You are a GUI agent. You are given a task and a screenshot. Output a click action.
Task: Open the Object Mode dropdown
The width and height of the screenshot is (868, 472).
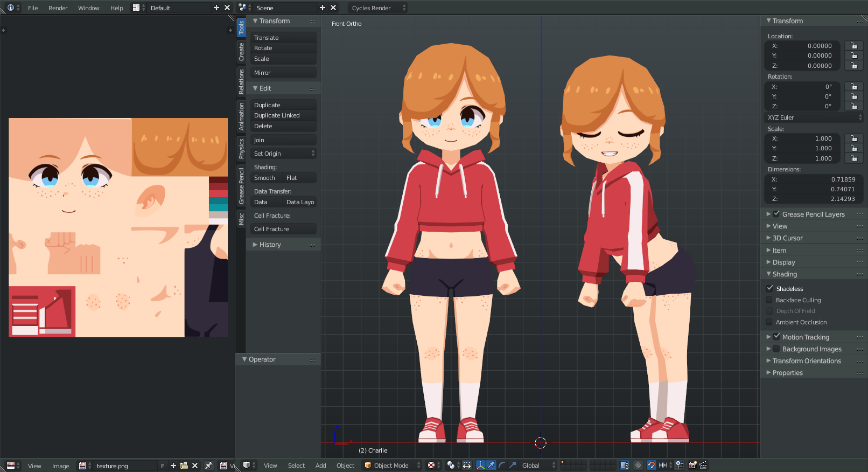(393, 466)
